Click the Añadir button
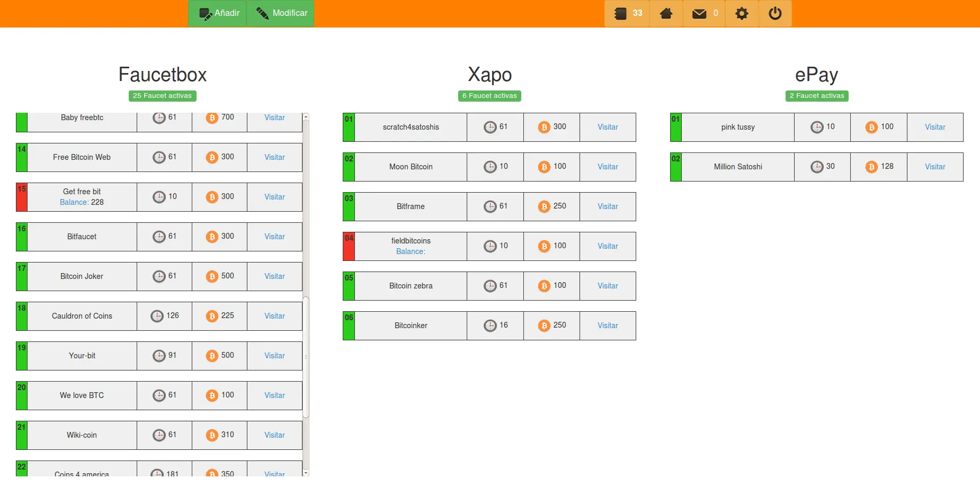Image resolution: width=980 pixels, height=497 pixels. [x=218, y=13]
